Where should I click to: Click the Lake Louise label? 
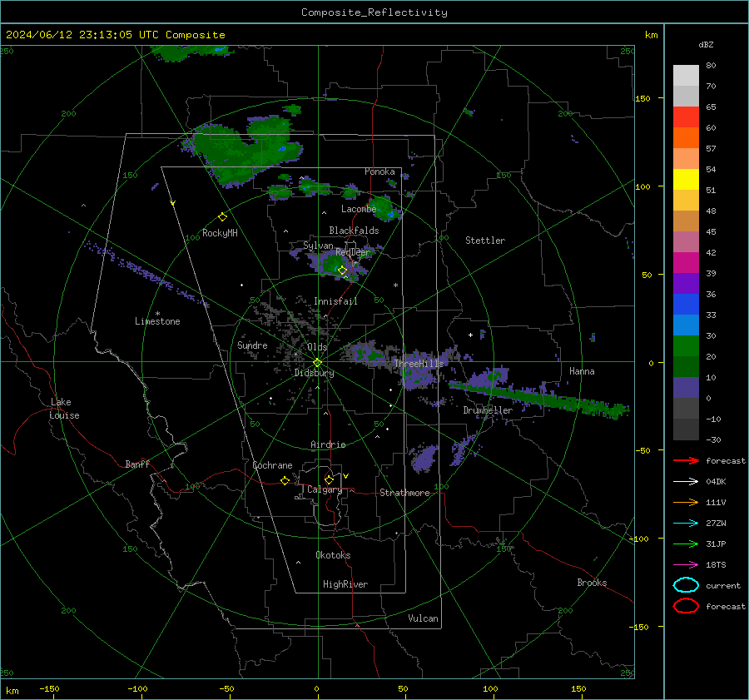(x=64, y=409)
